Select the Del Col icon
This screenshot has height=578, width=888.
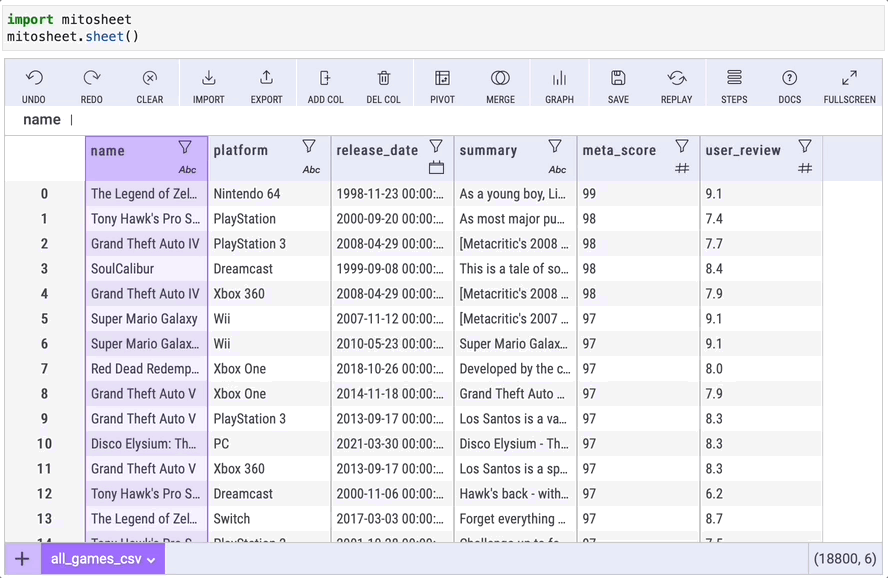[x=383, y=84]
